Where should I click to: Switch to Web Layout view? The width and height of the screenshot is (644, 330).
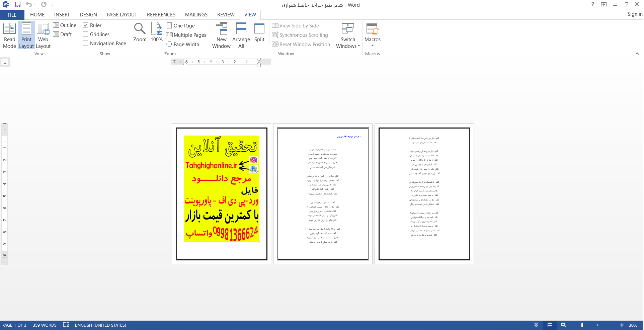[43, 35]
